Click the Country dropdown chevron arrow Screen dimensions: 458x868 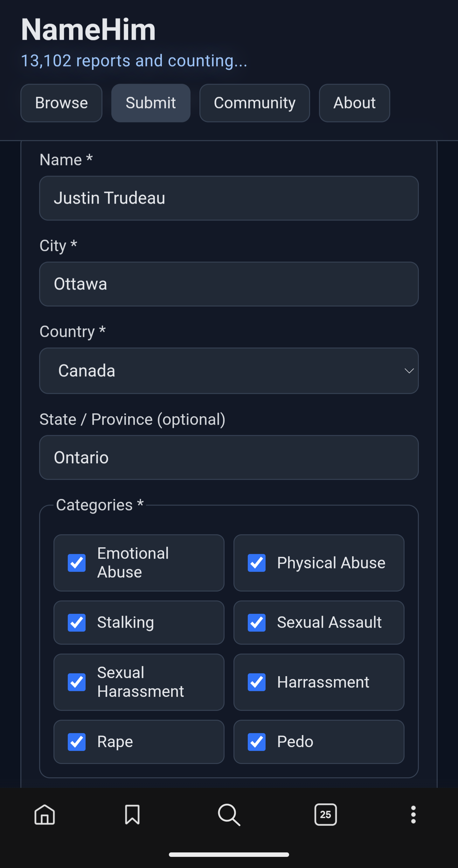point(409,371)
